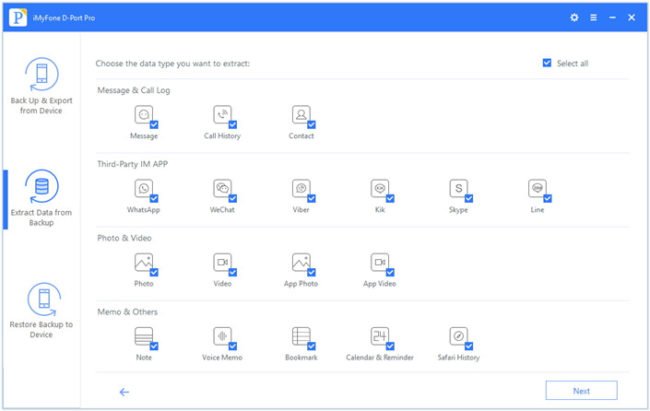Uncheck the Safari History checkbox
Screen dimensions: 650x411
pos(469,346)
